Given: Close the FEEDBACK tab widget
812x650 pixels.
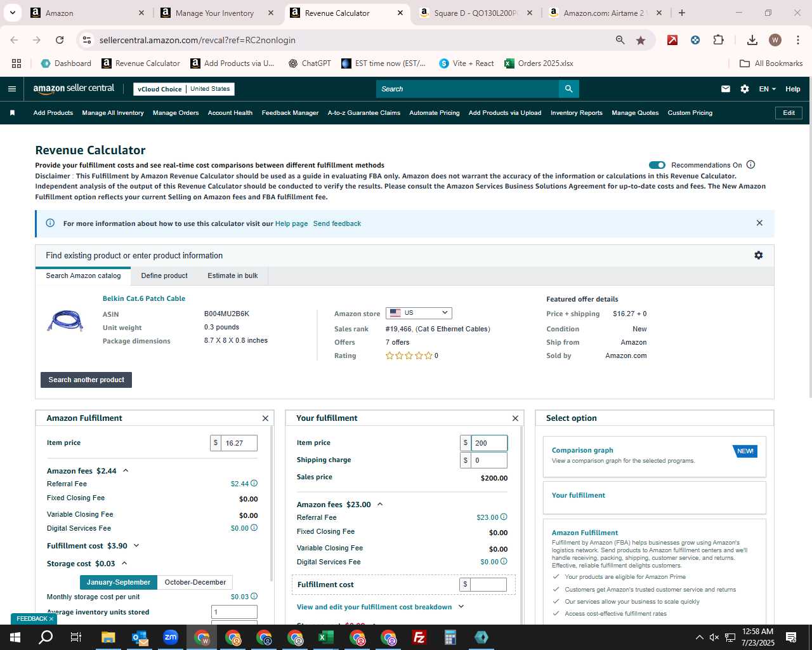Looking at the screenshot, I should 51,619.
